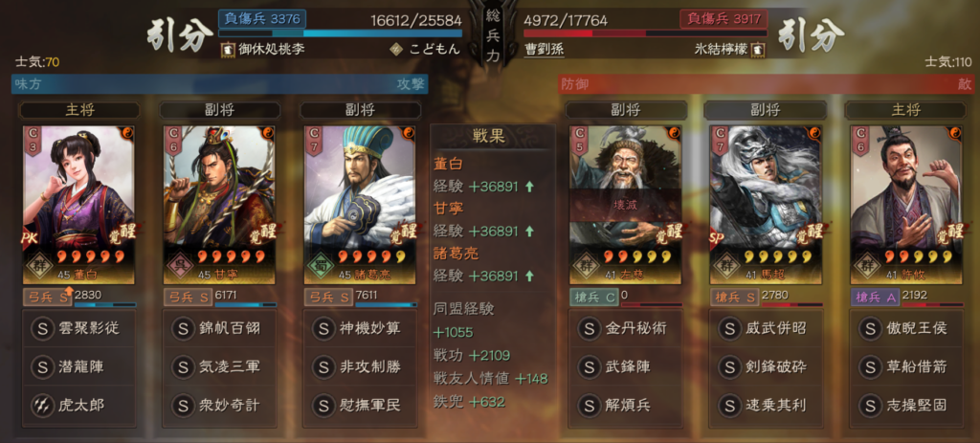The image size is (980, 443).
Task: Click the diamond icon next to こどもん
Action: [395, 49]
